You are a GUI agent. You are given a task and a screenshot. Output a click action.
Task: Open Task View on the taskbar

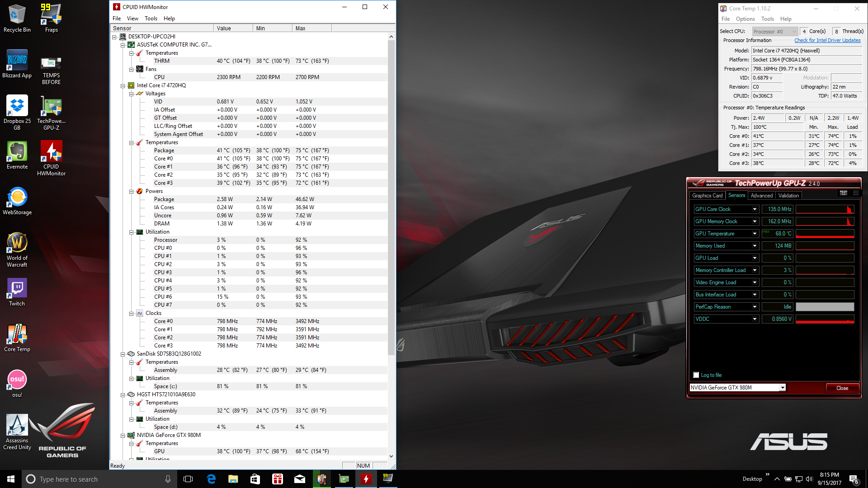click(x=188, y=479)
